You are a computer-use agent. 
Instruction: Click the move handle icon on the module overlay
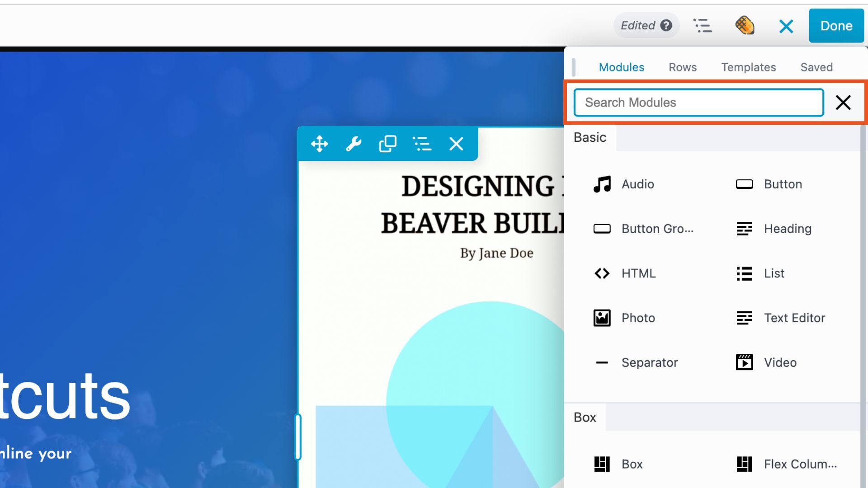point(319,144)
